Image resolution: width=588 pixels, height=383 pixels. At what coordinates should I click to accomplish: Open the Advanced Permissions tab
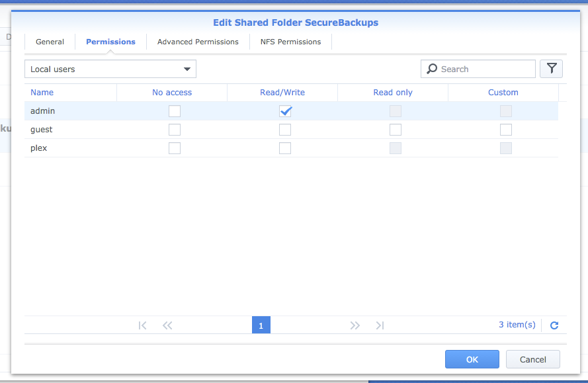tap(198, 42)
